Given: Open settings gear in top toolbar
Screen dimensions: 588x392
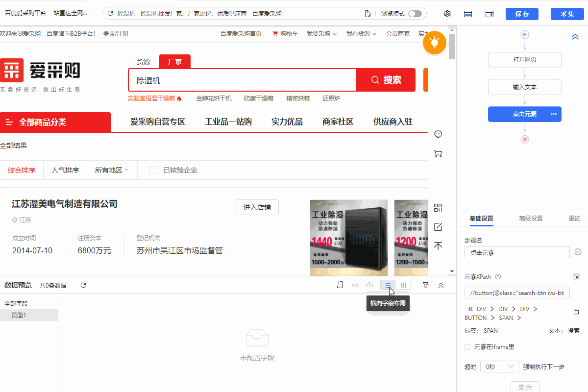Looking at the screenshot, I should tap(447, 14).
